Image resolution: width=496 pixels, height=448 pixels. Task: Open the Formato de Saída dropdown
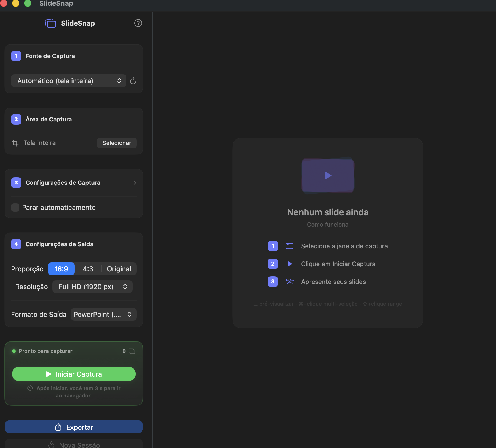click(103, 314)
